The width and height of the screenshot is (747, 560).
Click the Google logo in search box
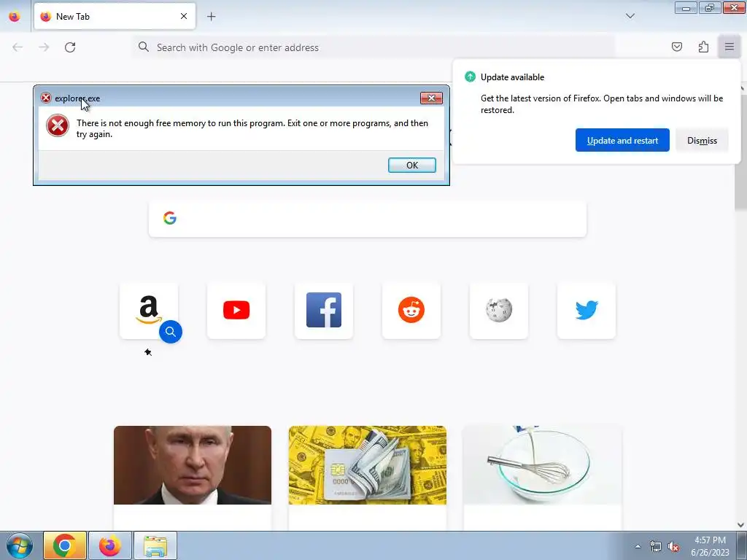[x=169, y=218]
